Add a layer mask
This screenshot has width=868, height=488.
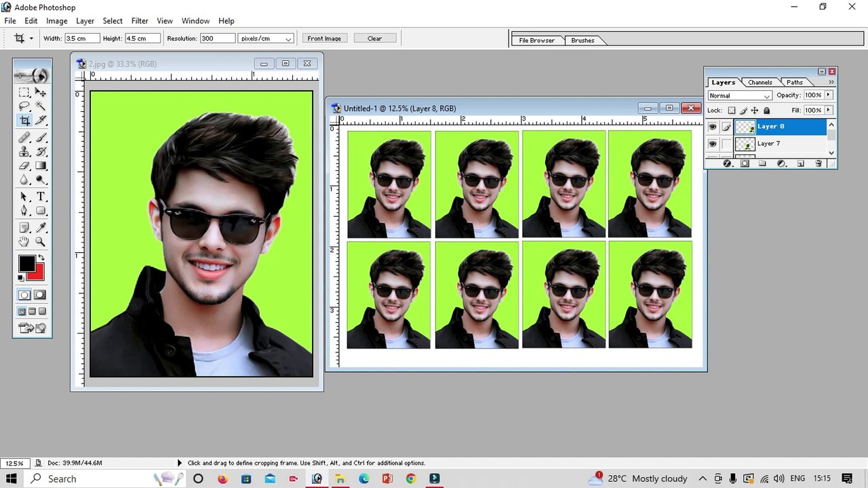(745, 163)
